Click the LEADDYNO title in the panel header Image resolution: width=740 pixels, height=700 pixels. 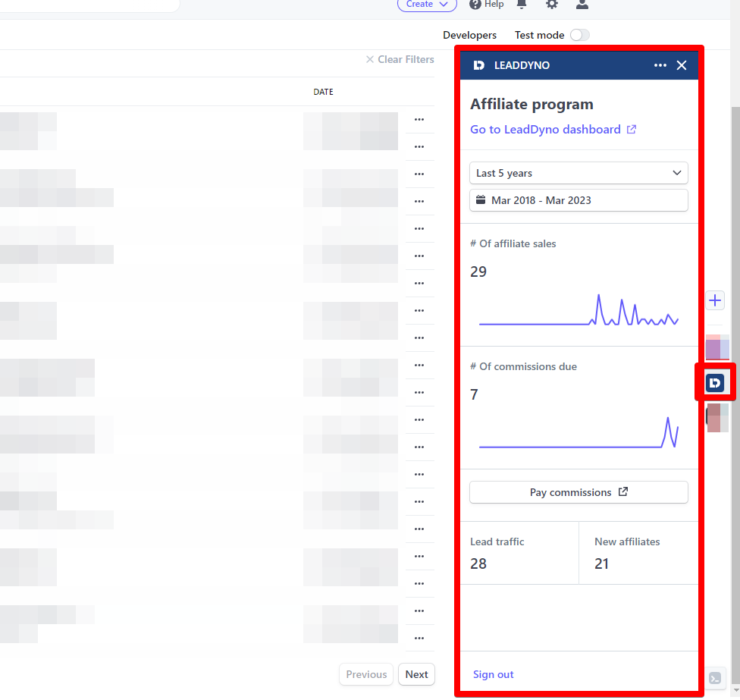pyautogui.click(x=522, y=65)
